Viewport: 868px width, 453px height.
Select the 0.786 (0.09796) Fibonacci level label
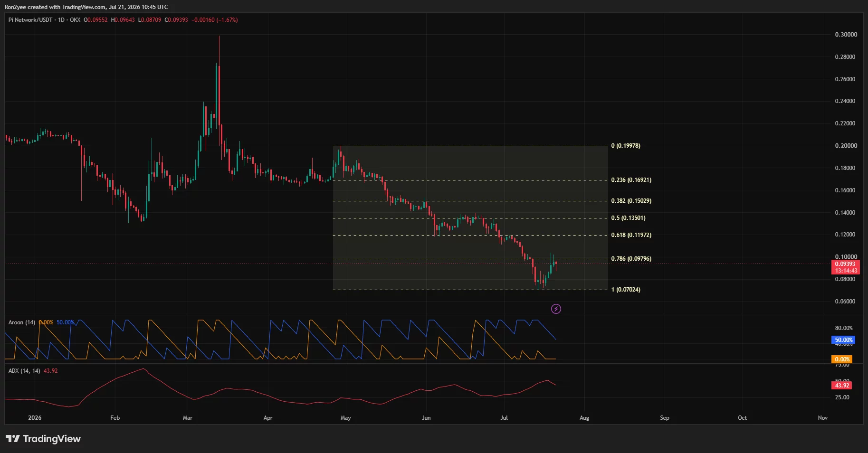pos(631,259)
